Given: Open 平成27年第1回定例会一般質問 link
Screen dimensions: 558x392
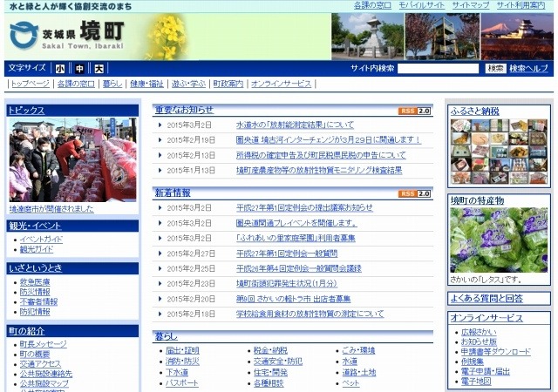Looking at the screenshot, I should click(x=287, y=253).
